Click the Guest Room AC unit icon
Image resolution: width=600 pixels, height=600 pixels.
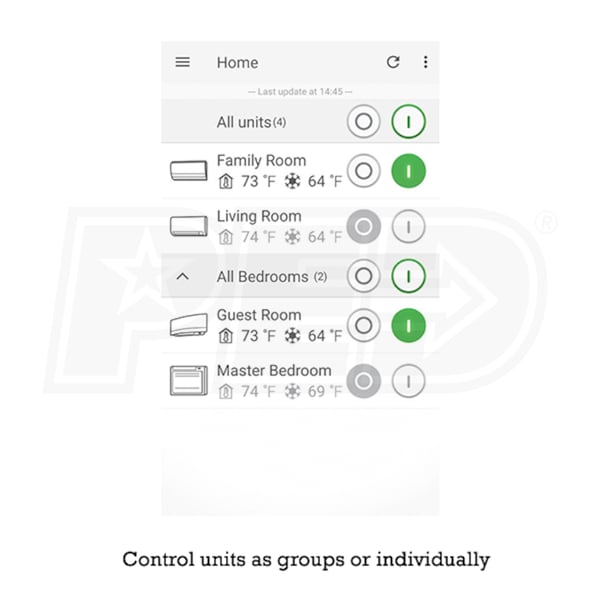point(188,326)
